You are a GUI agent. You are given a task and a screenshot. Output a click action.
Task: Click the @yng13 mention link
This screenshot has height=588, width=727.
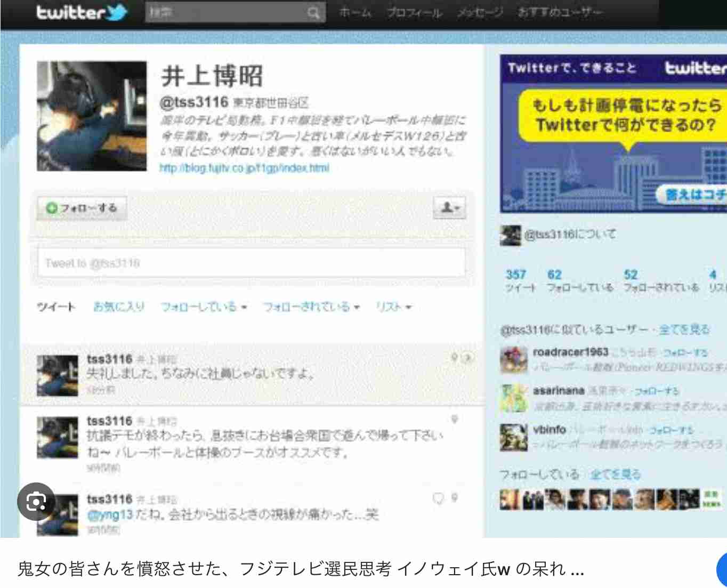tap(110, 515)
